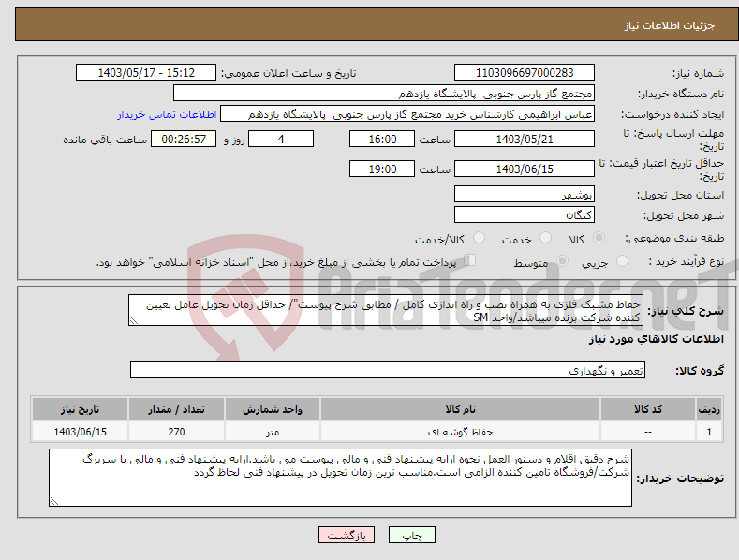Screen dimensions: 739x560
Task: Click the واحد شمارش column header
Action: (x=273, y=409)
